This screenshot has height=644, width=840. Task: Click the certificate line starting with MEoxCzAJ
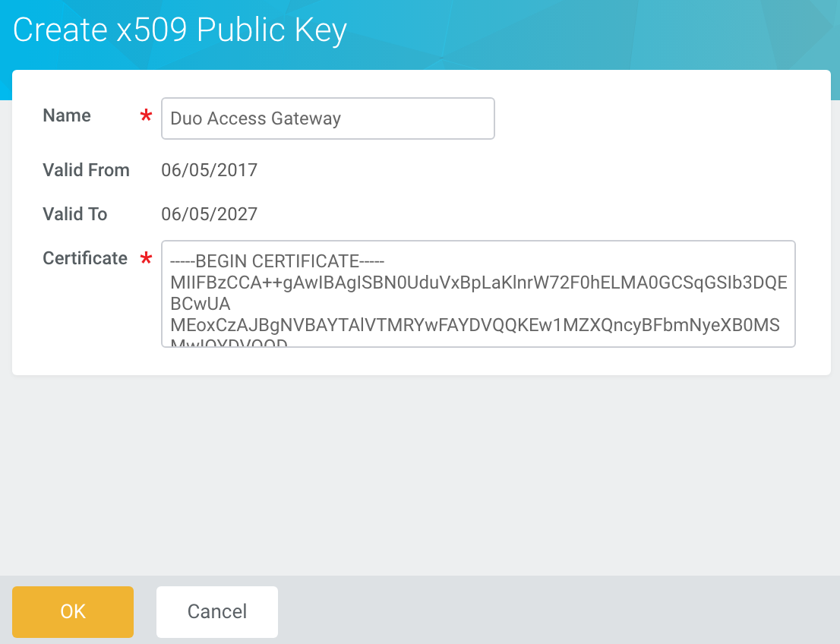pyautogui.click(x=478, y=326)
